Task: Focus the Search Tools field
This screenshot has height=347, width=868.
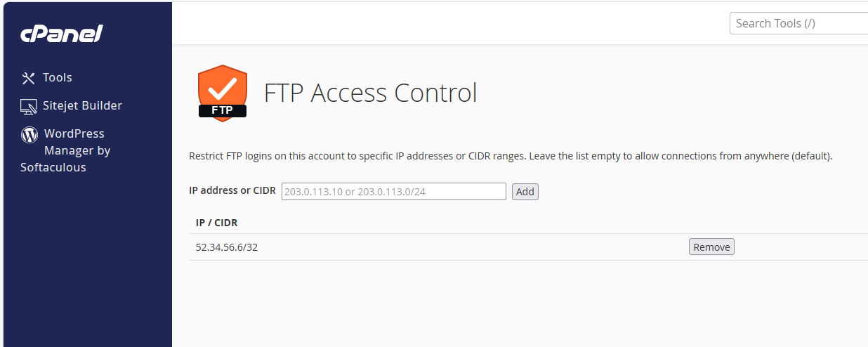Action: (x=799, y=23)
